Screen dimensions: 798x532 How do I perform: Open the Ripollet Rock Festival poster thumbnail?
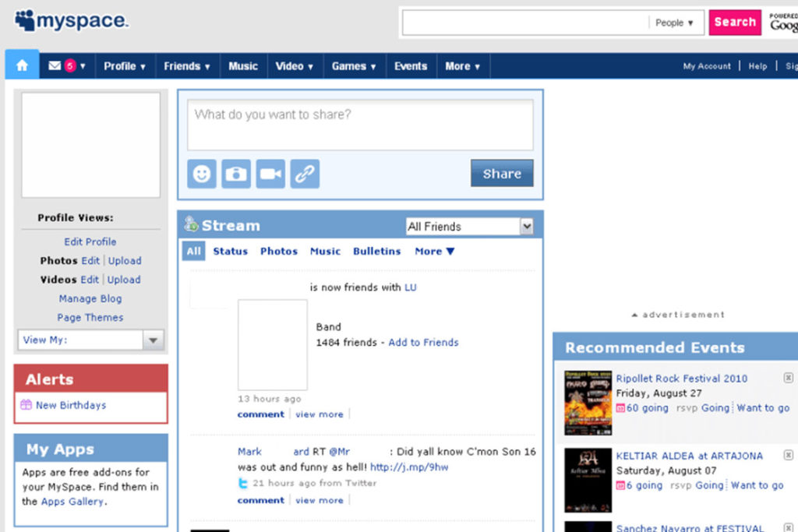point(588,403)
